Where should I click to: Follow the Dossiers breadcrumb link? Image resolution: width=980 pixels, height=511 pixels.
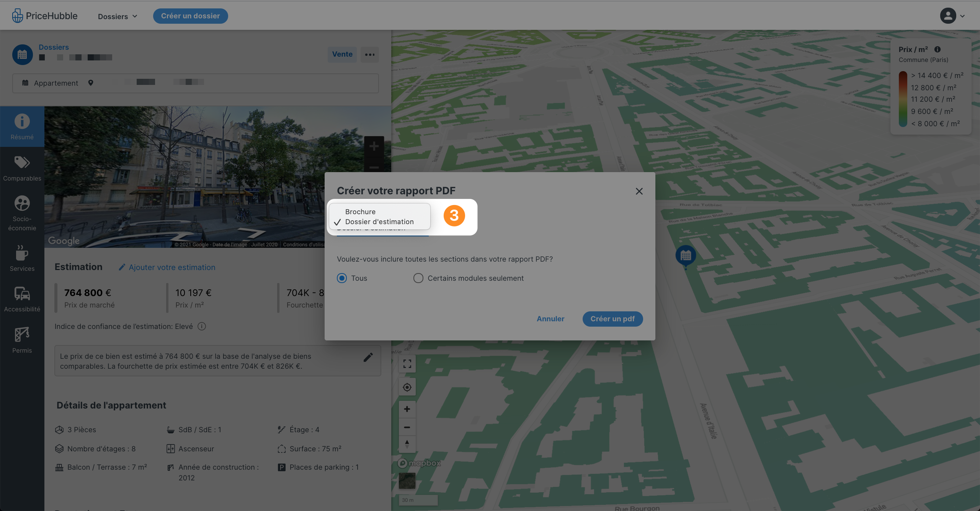54,47
